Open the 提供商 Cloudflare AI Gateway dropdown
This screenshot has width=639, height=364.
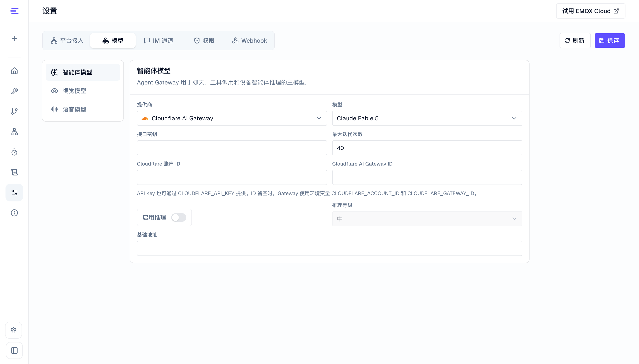click(232, 118)
